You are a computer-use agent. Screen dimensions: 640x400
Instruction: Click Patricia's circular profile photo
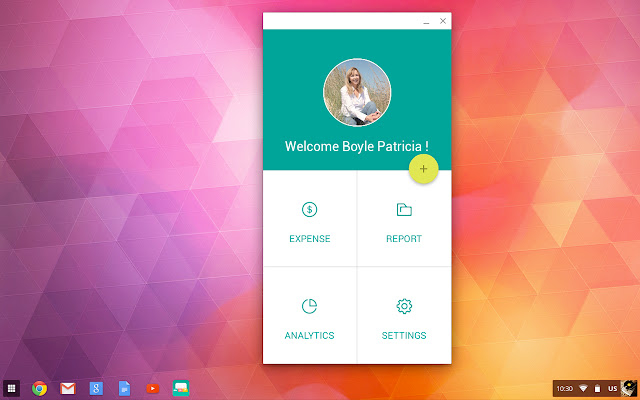click(x=357, y=93)
